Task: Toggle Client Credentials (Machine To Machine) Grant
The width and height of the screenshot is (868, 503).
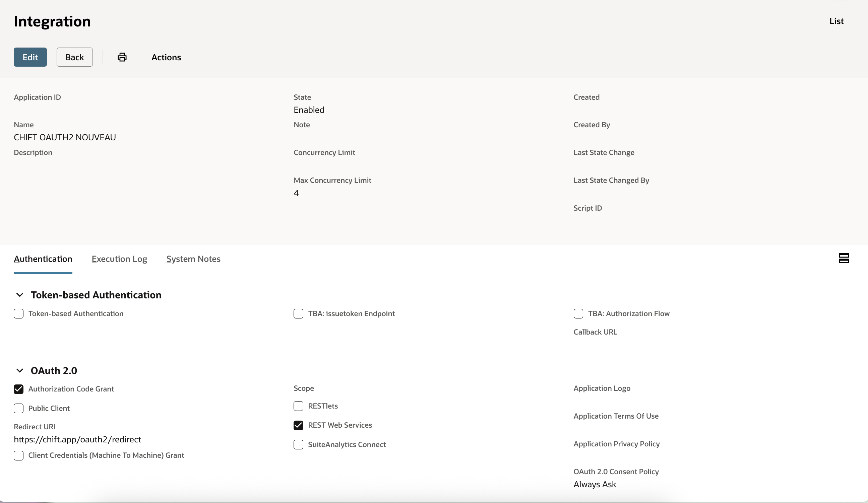Action: click(19, 455)
